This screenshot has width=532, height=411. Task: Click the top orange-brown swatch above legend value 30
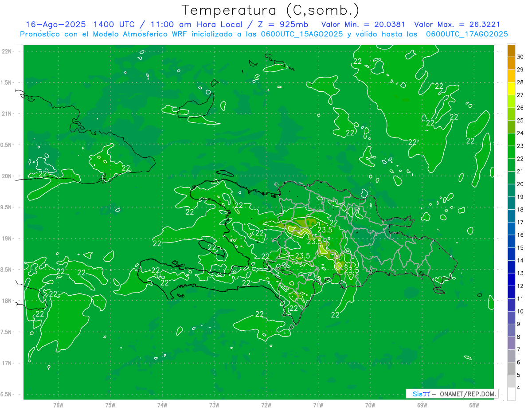pos(511,51)
